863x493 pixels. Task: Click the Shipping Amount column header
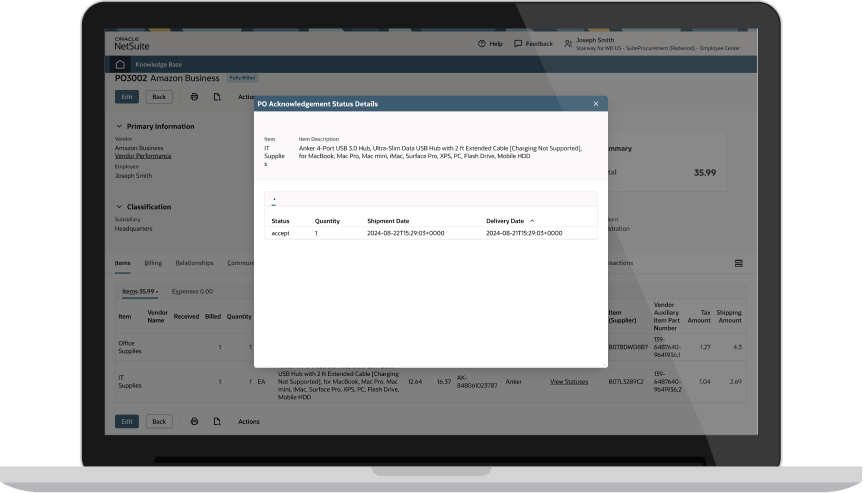pyautogui.click(x=730, y=316)
